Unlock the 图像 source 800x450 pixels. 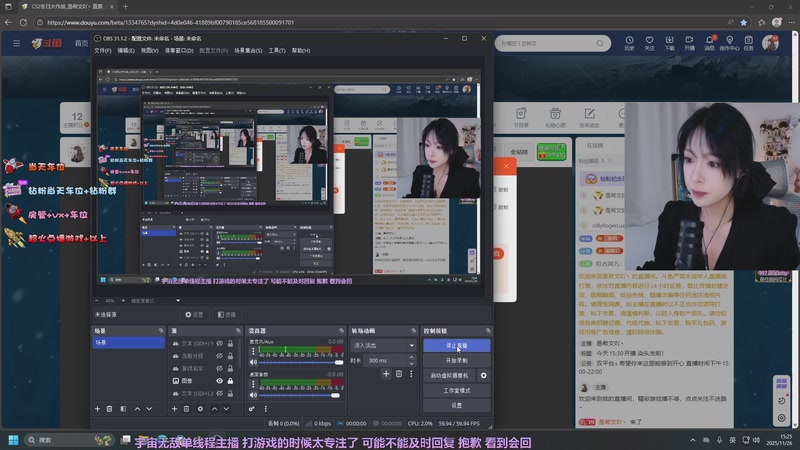(x=231, y=381)
